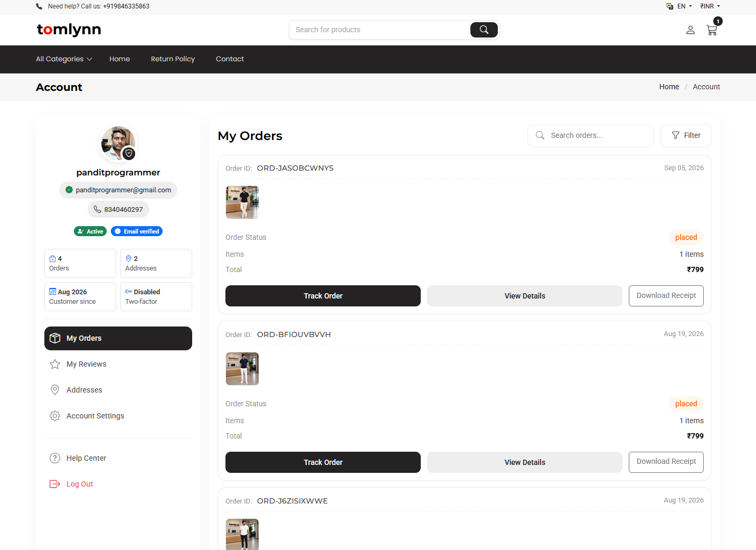Click the Email verified badge
The height and width of the screenshot is (550, 756).
137,231
